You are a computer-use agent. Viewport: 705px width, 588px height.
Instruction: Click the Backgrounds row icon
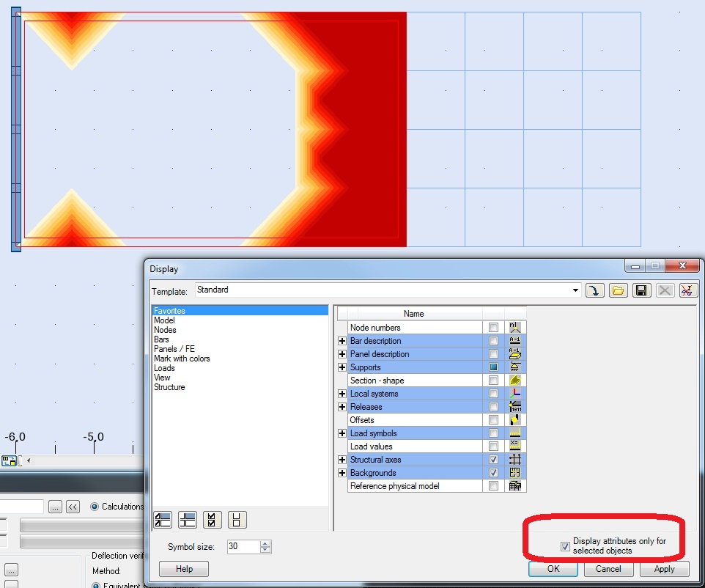tap(514, 473)
